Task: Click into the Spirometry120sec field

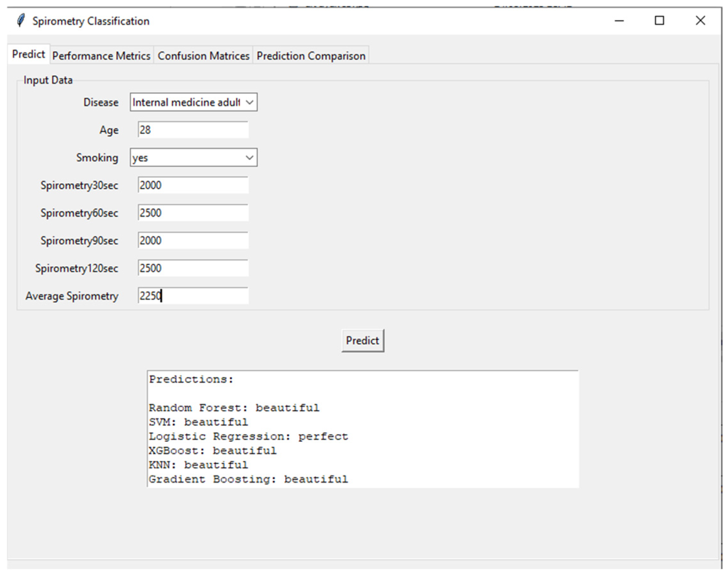Action: [x=193, y=268]
